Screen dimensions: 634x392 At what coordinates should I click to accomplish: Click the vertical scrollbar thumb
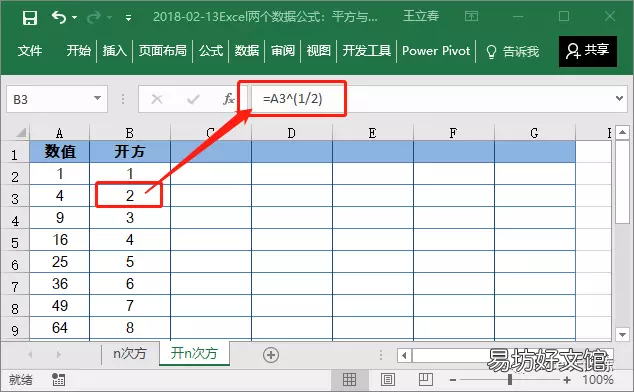point(622,182)
